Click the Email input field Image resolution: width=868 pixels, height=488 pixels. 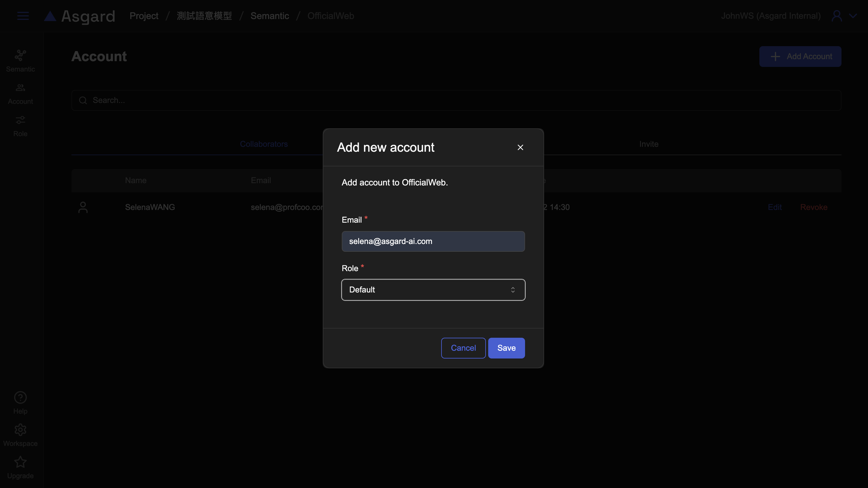(433, 241)
